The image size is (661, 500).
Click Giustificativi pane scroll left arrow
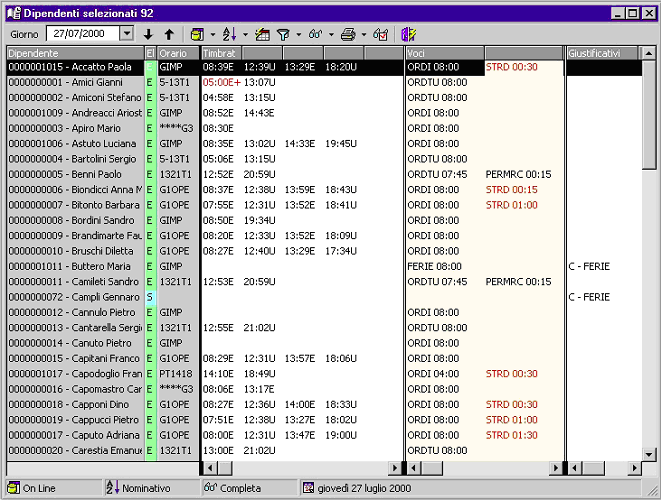(x=574, y=468)
